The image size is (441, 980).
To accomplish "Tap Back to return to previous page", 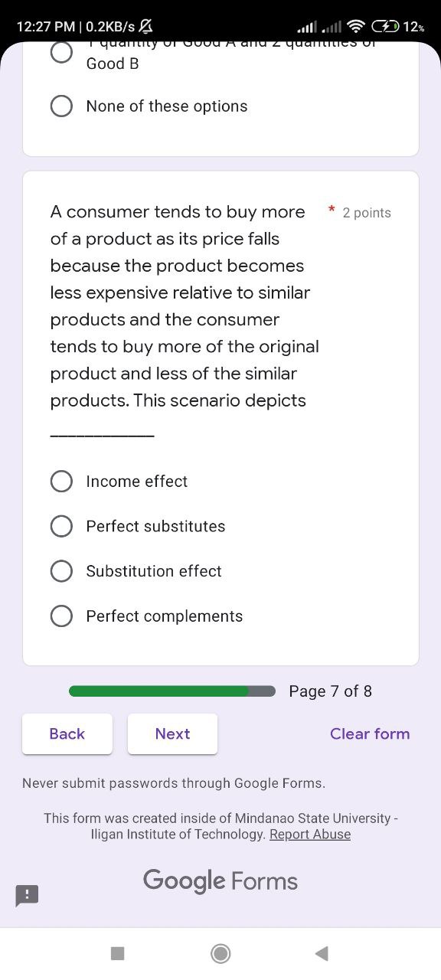I will (x=67, y=733).
